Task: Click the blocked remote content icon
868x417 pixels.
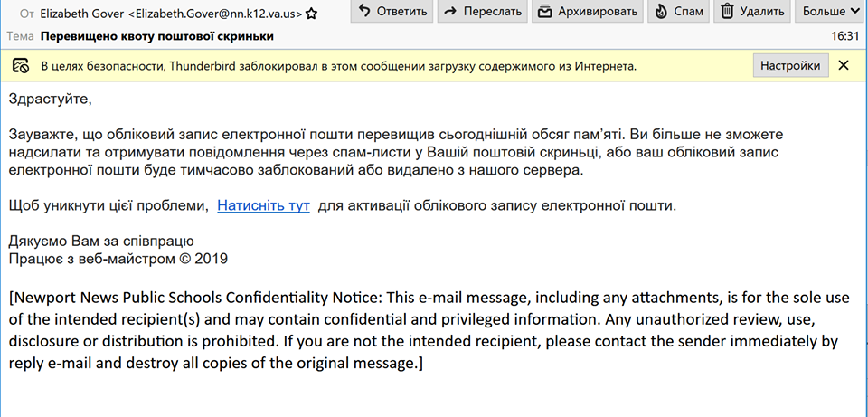Action: 21,66
